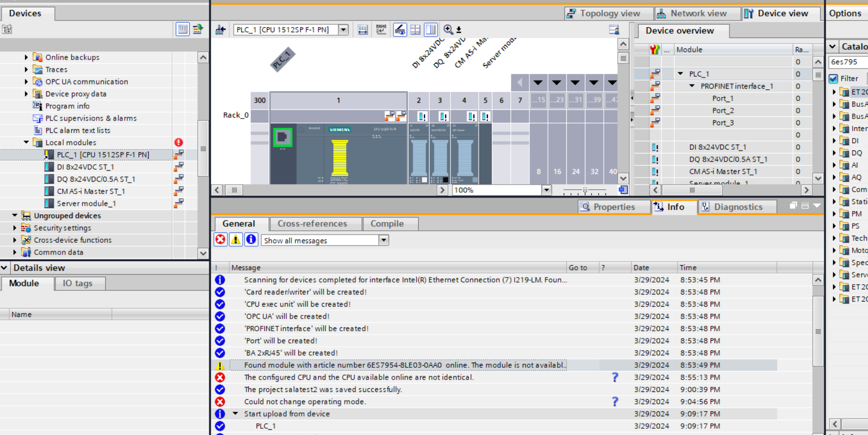The image size is (868, 435).
Task: Open the Diagnostics tab in inspector
Action: 737,207
